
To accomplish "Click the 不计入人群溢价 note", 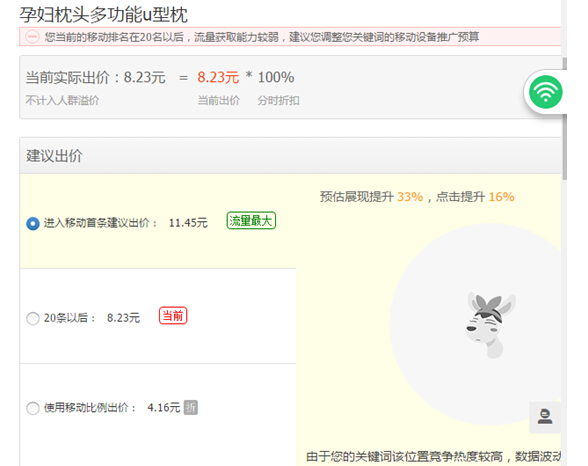I will click(x=62, y=100).
